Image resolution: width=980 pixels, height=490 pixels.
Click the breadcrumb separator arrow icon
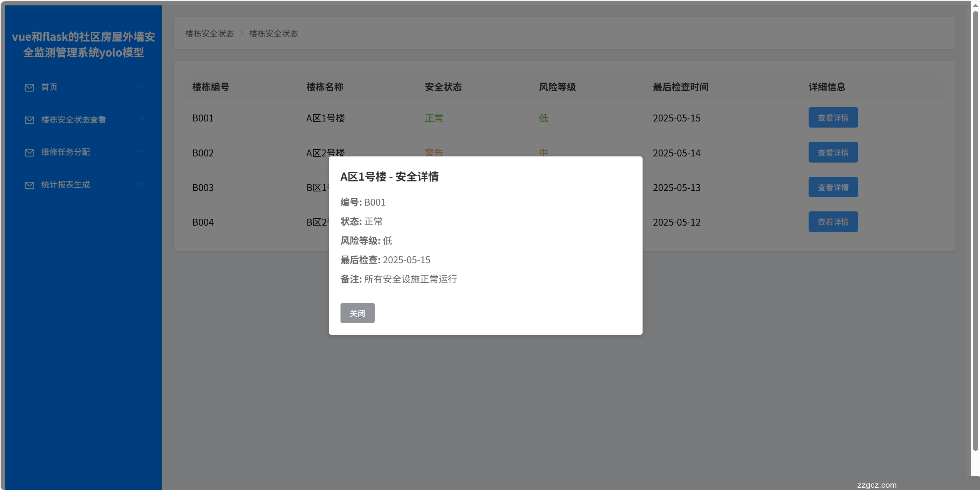coord(242,33)
